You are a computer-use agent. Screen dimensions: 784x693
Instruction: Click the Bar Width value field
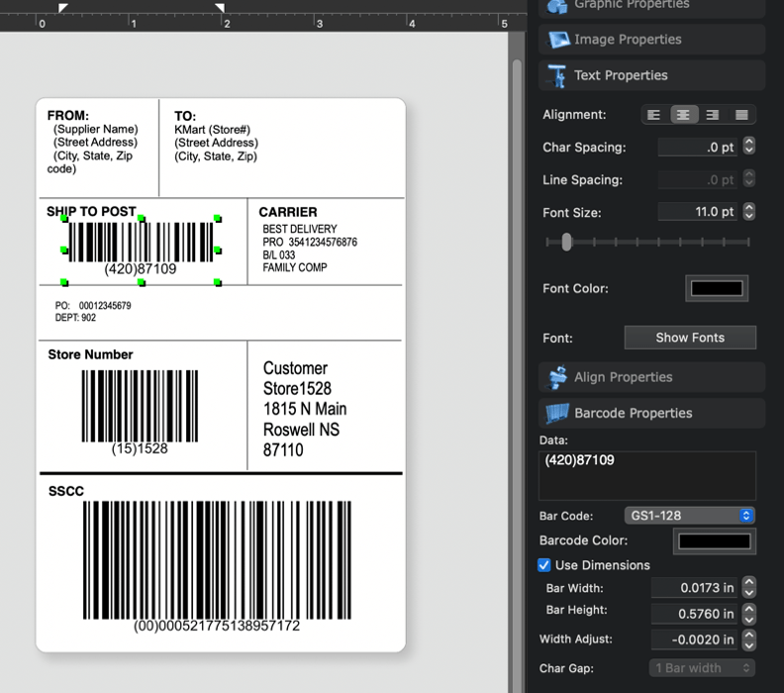click(x=694, y=588)
